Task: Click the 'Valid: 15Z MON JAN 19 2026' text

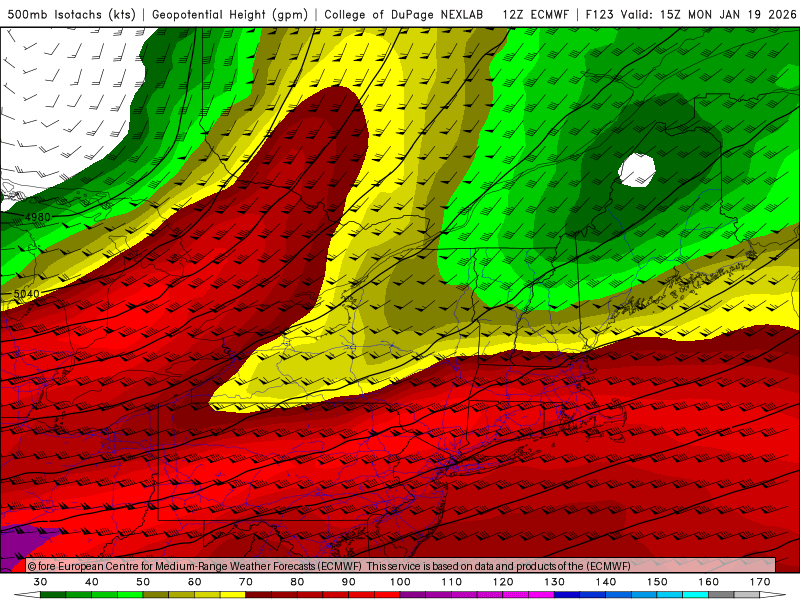Action: 708,14
